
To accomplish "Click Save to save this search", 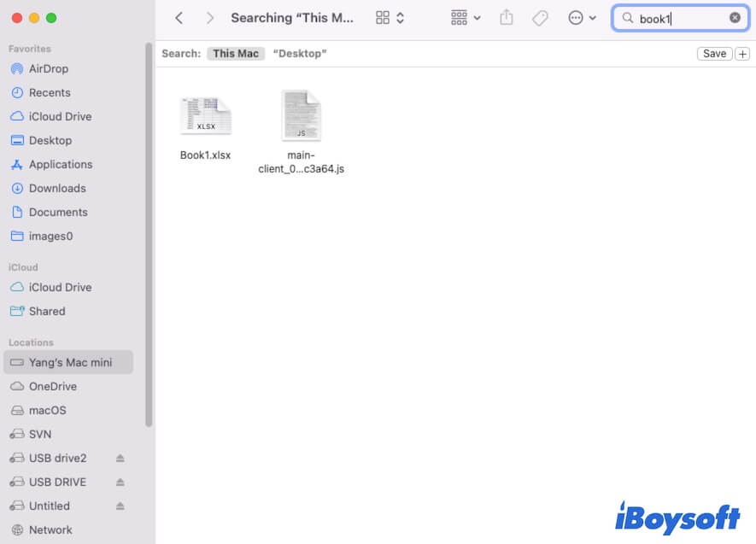I will 714,53.
